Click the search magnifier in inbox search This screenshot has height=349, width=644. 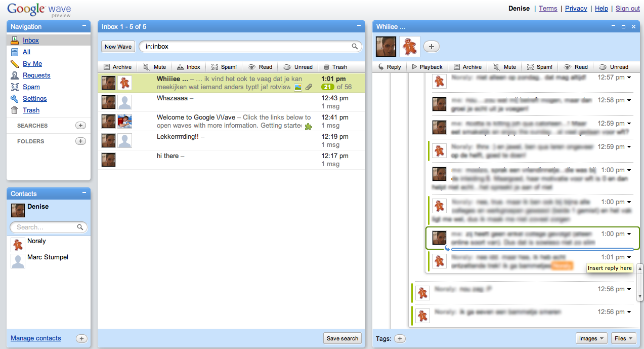[355, 47]
